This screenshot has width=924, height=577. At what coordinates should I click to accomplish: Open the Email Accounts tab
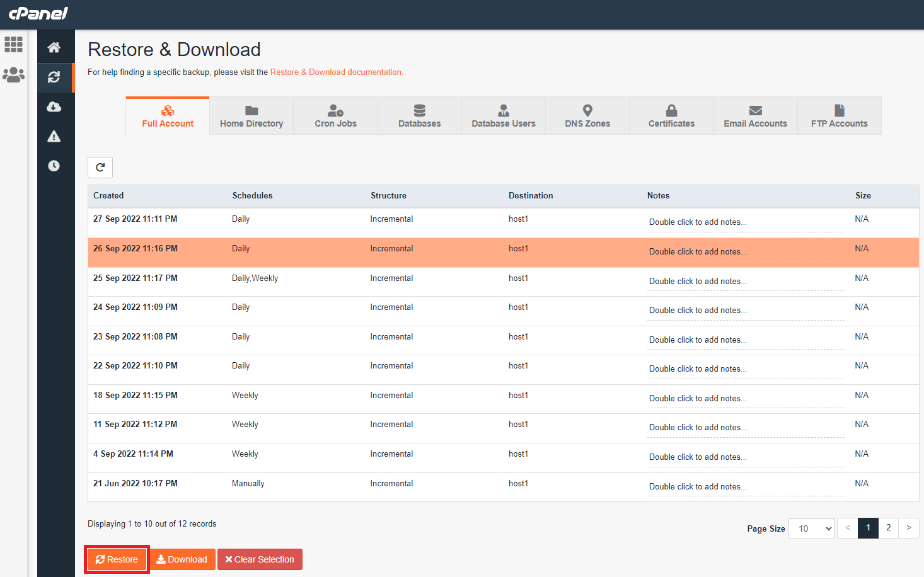[755, 116]
